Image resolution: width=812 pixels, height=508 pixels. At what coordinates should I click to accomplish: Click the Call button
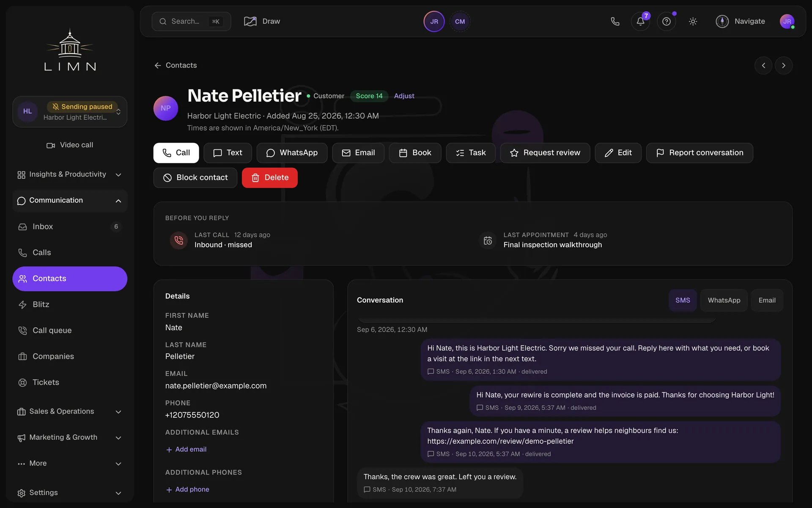(176, 153)
